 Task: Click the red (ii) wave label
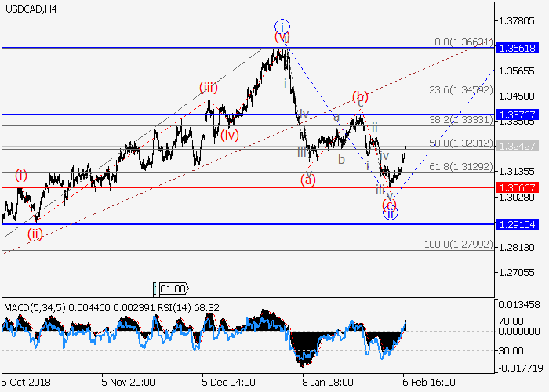pyautogui.click(x=35, y=233)
